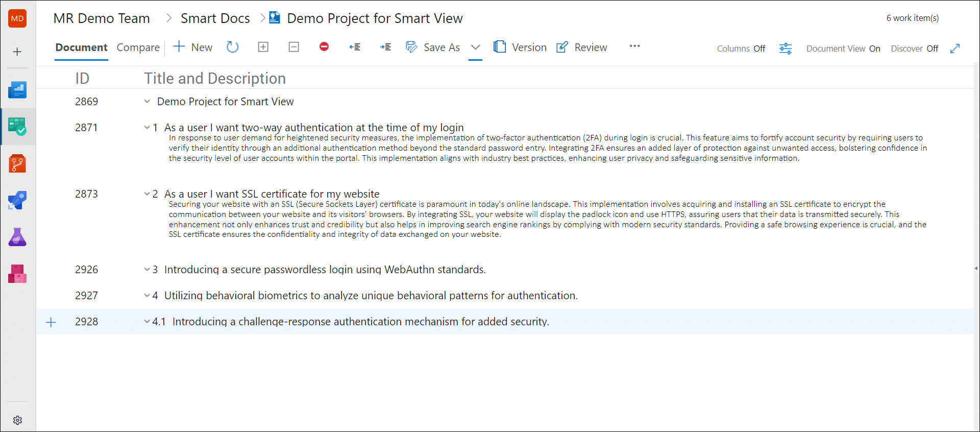Click the expand all plus-box icon
Screen dimensions: 980x432
point(263,47)
